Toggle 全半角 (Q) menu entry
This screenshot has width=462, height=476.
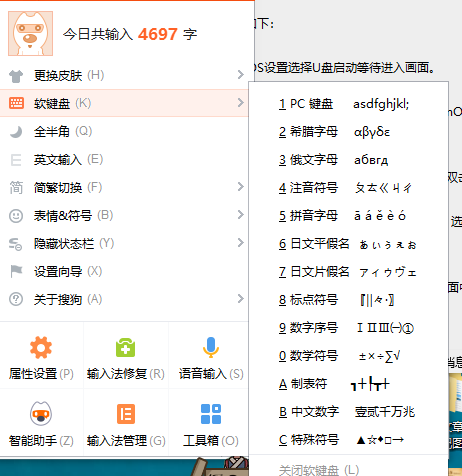124,131
